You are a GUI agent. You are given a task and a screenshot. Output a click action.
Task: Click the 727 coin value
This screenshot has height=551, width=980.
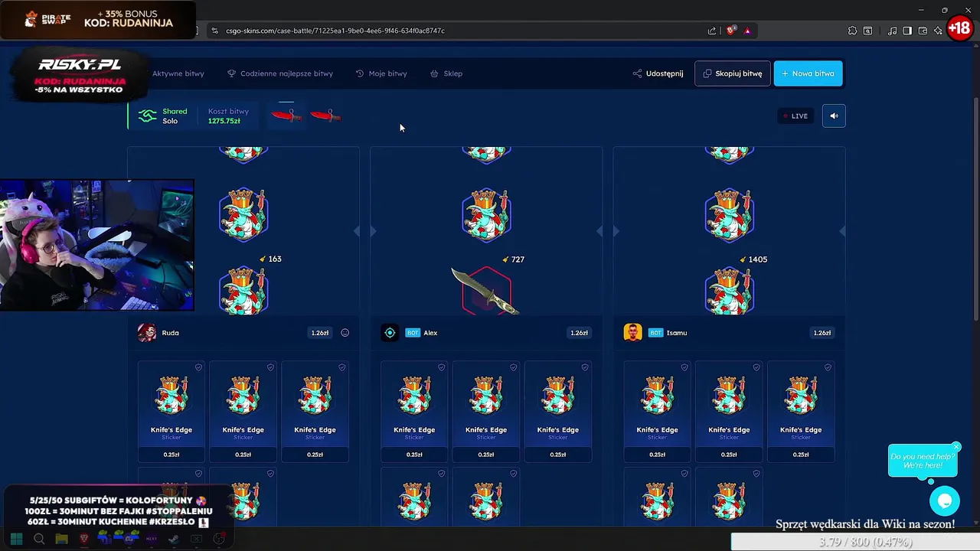click(x=518, y=259)
